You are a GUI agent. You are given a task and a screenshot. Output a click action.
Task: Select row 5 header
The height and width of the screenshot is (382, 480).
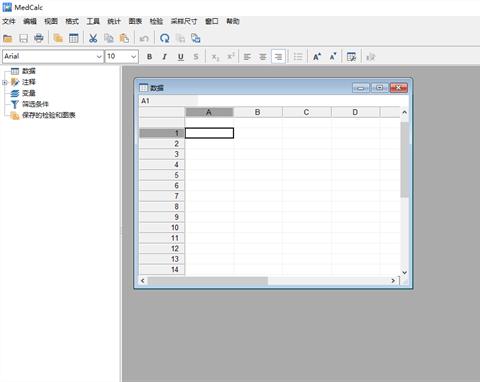click(162, 175)
